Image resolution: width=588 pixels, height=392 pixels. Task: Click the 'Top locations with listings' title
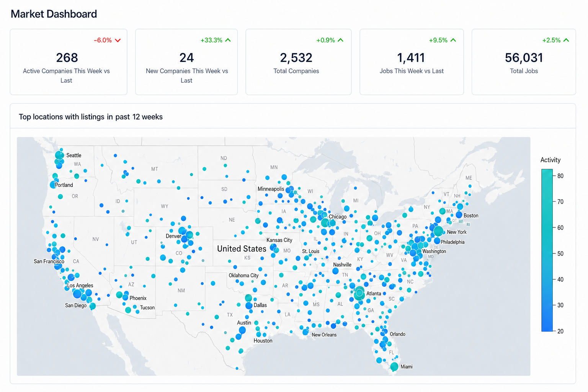91,117
